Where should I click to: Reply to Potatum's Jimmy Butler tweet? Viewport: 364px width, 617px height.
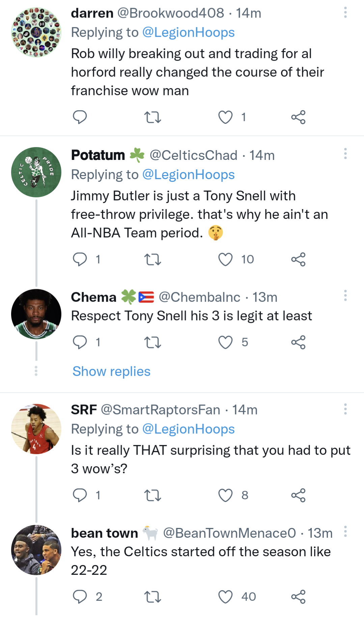click(80, 259)
